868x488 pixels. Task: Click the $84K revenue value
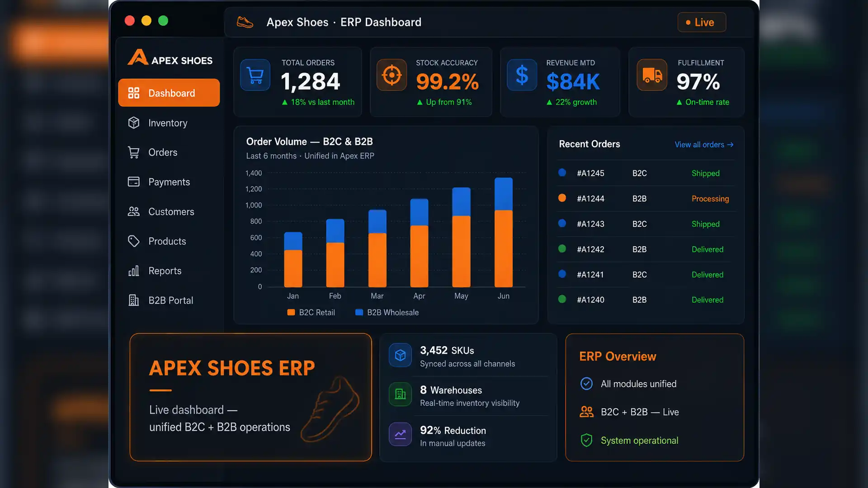[x=573, y=82]
